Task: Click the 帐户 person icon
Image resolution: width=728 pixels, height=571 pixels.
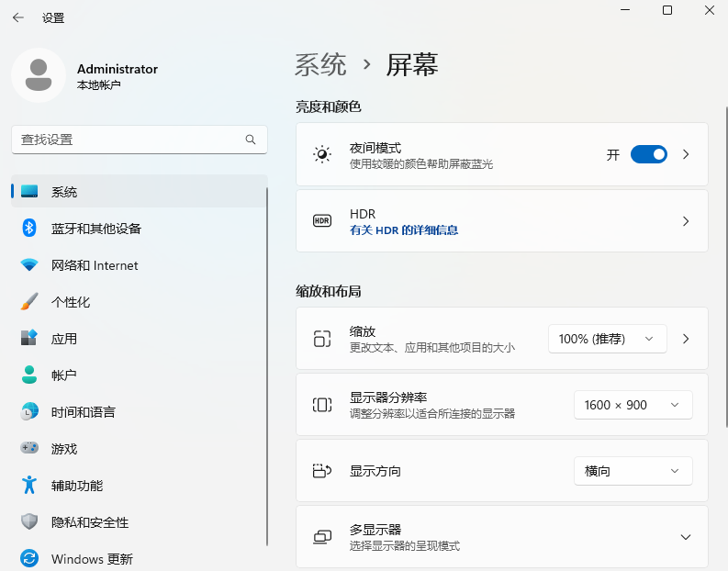Action: tap(29, 375)
